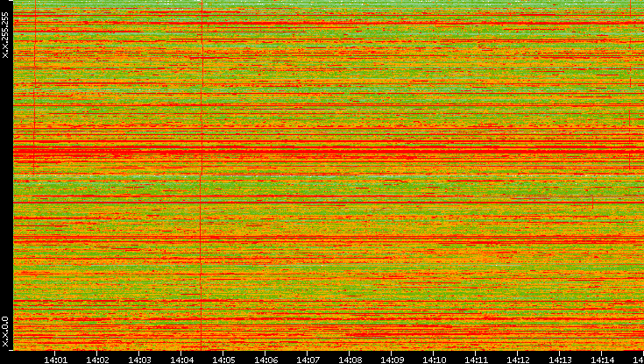Pick the 14:04 time axis label

point(181,360)
